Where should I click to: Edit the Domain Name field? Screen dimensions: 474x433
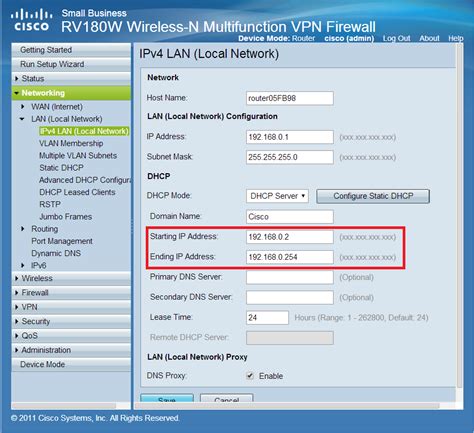pyautogui.click(x=290, y=217)
